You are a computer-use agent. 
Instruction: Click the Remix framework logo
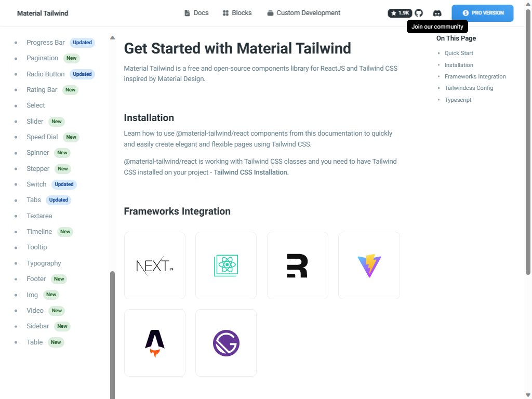297,265
